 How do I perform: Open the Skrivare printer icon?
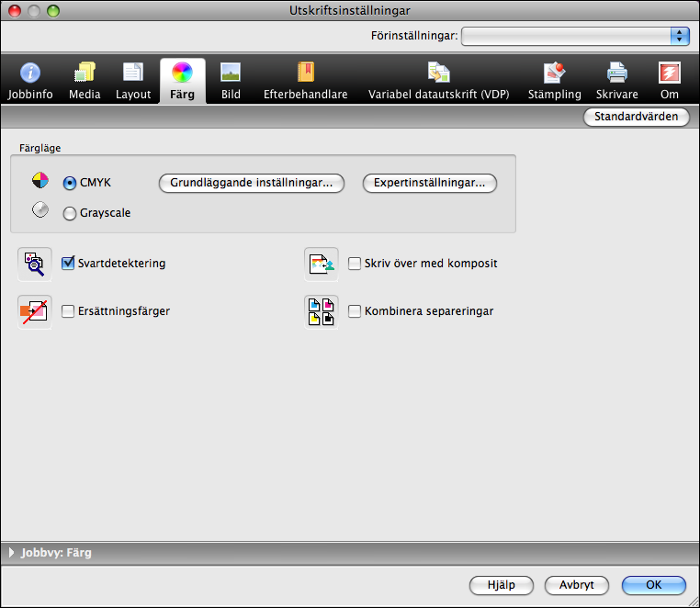click(617, 73)
